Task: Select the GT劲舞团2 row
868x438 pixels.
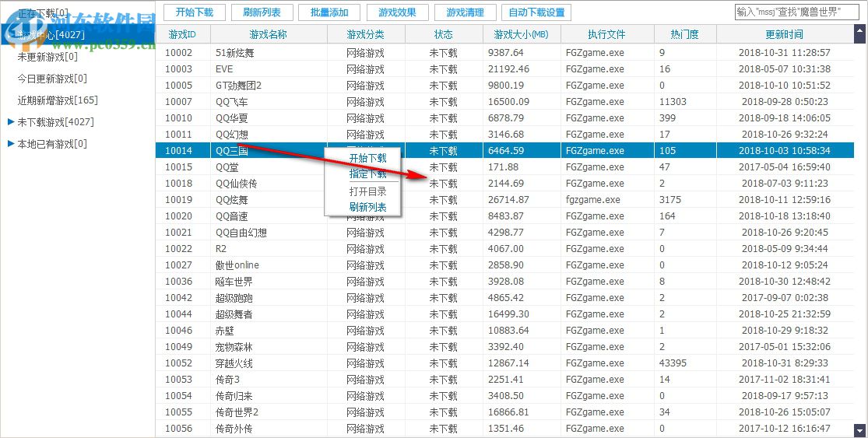Action: [x=504, y=86]
